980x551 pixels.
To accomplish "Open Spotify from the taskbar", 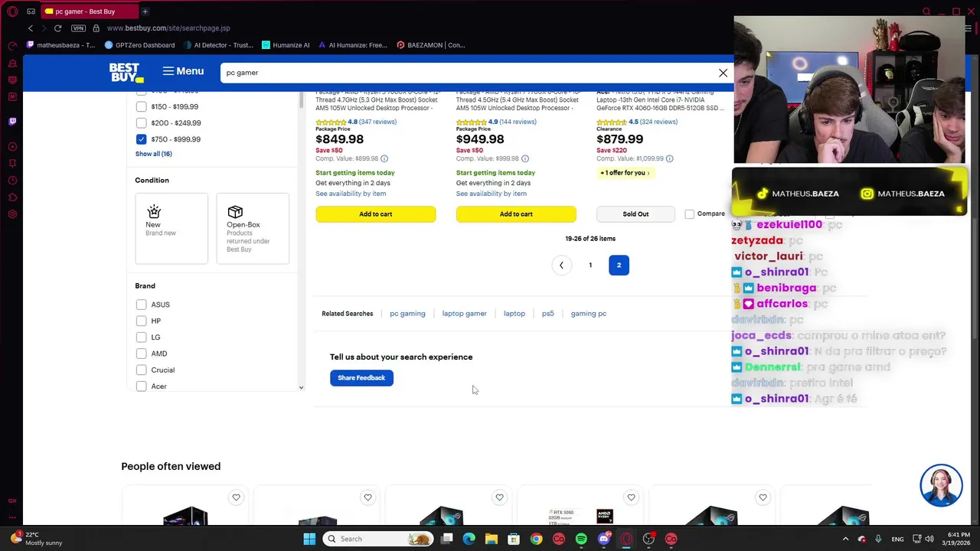I will 581,539.
